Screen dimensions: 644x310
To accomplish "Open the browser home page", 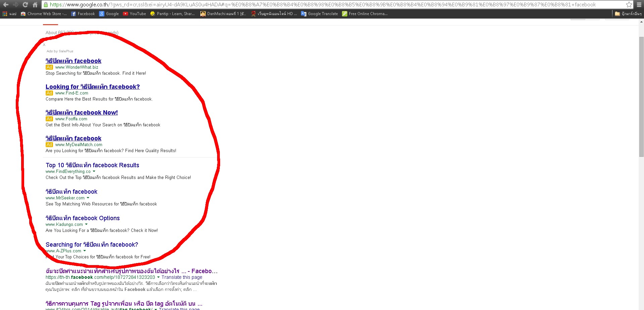I will (35, 5).
